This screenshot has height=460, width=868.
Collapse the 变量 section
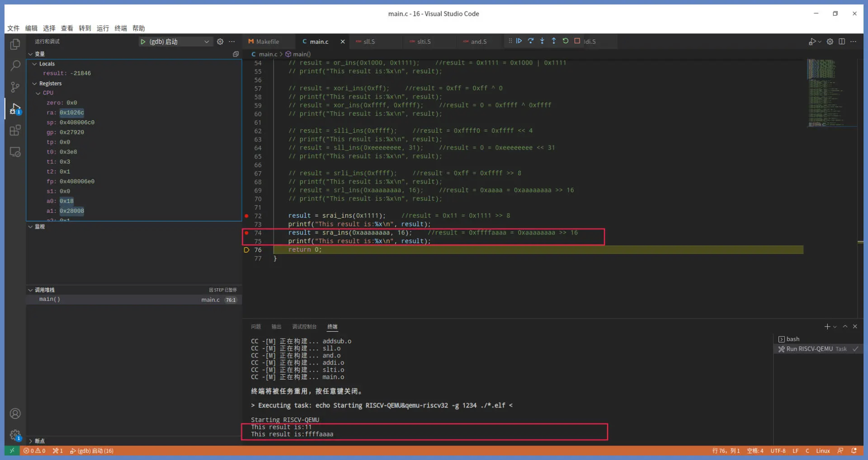(x=30, y=54)
